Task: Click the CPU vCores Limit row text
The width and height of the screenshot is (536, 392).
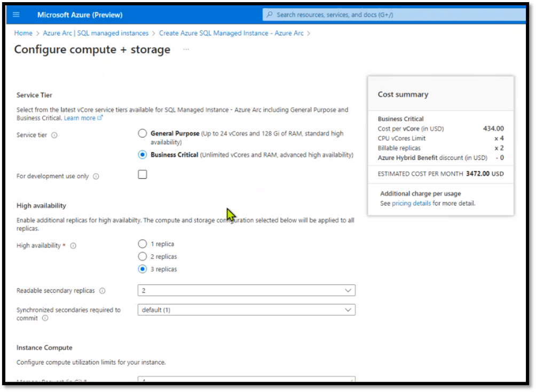Action: tap(401, 138)
